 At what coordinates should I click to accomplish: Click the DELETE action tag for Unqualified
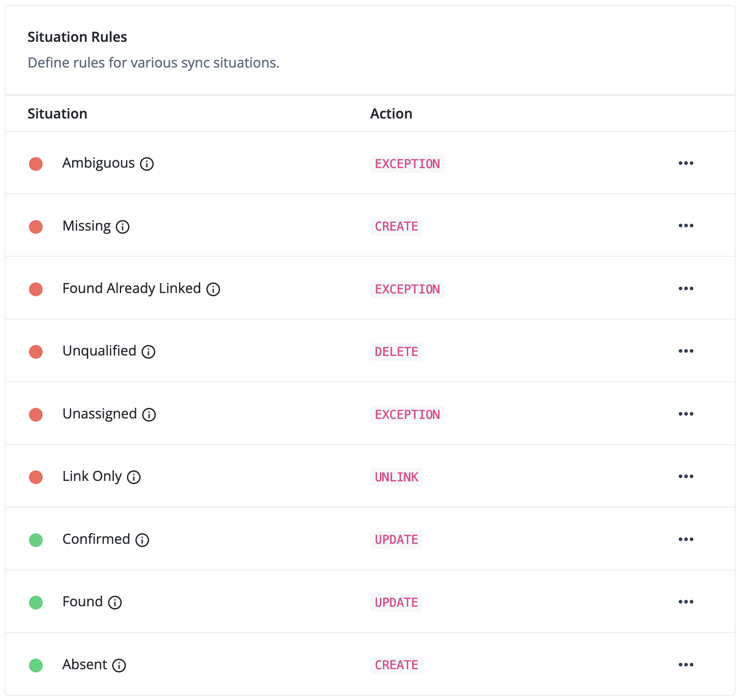[396, 352]
